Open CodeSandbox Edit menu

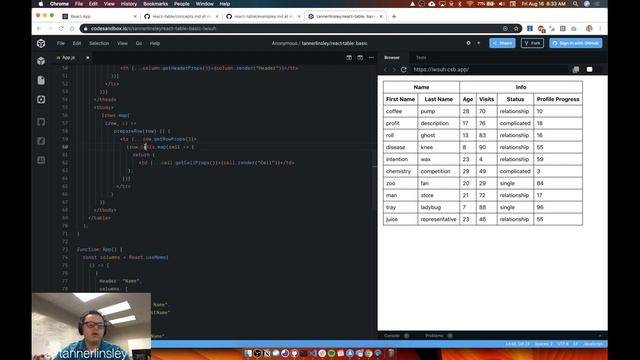[77, 43]
